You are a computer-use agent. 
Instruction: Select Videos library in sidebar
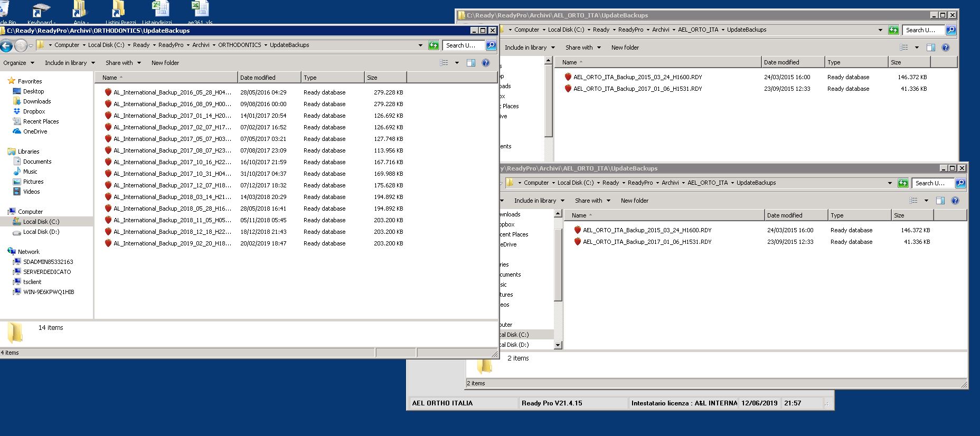pos(31,192)
